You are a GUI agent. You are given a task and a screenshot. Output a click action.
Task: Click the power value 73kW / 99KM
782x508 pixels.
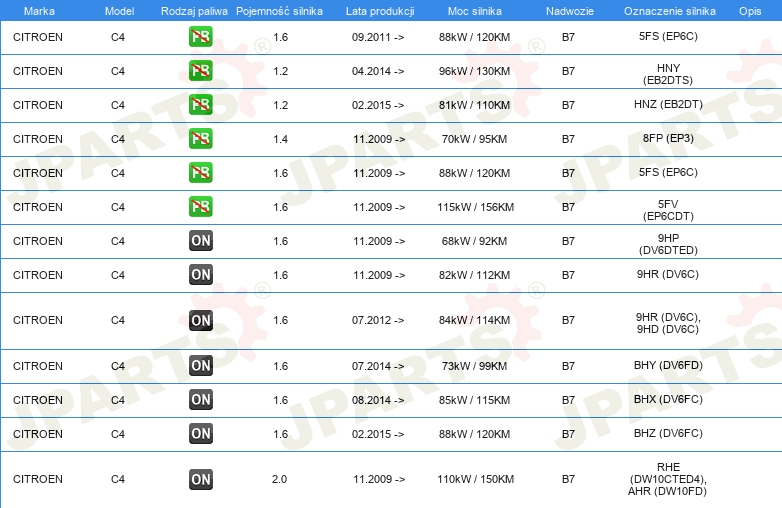(x=474, y=366)
